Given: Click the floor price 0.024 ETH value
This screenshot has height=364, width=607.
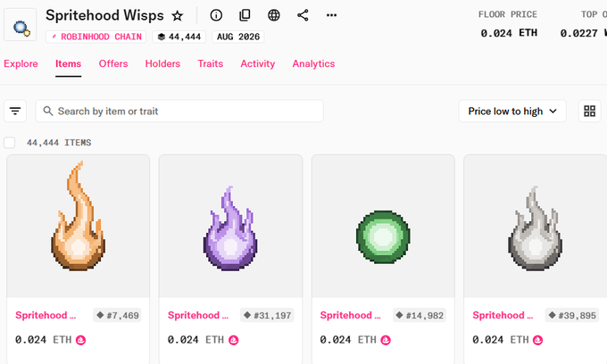Looking at the screenshot, I should 509,33.
